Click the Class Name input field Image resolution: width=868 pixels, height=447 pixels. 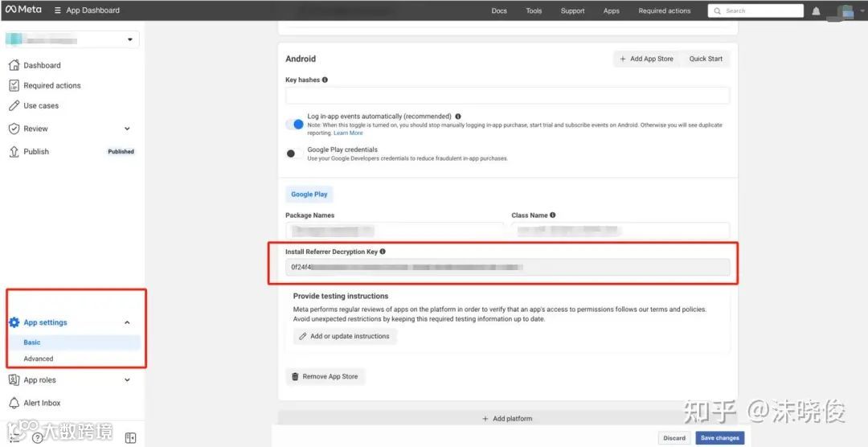click(x=620, y=231)
